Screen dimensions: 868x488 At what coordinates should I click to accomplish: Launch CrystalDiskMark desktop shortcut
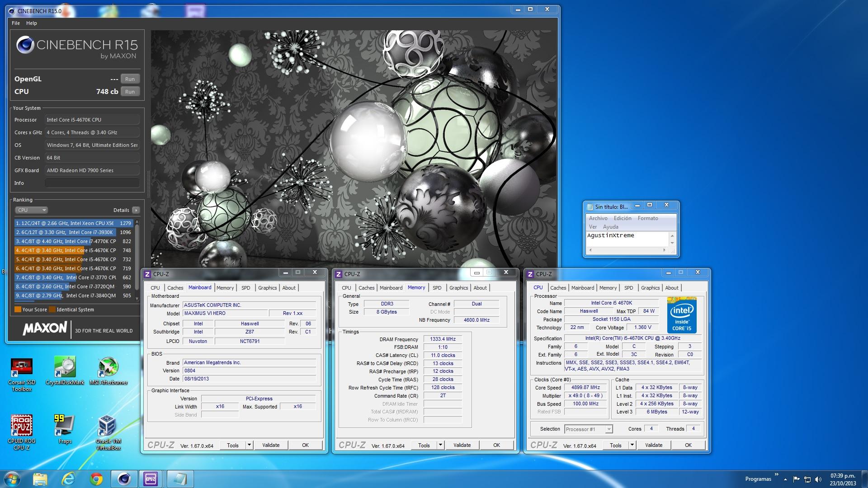click(x=65, y=371)
